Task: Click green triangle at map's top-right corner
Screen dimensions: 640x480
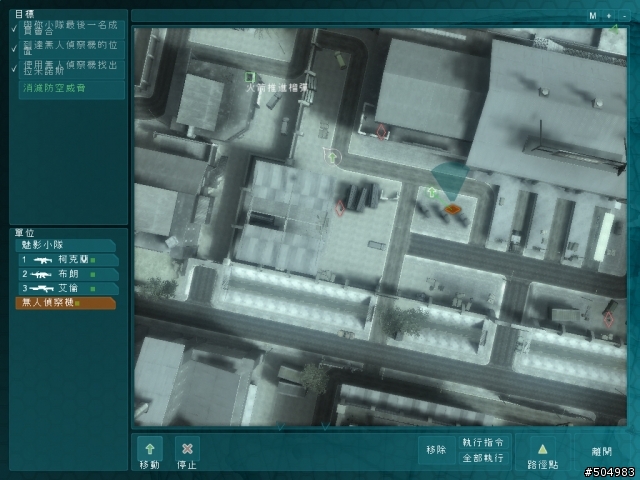Action: click(x=614, y=29)
